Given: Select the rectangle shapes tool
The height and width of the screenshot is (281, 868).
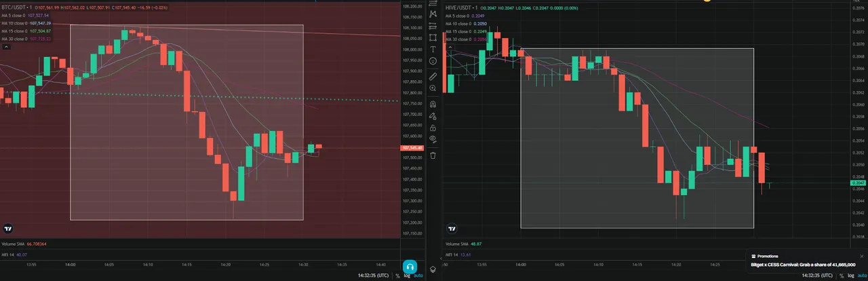Looking at the screenshot, I should pos(433,37).
